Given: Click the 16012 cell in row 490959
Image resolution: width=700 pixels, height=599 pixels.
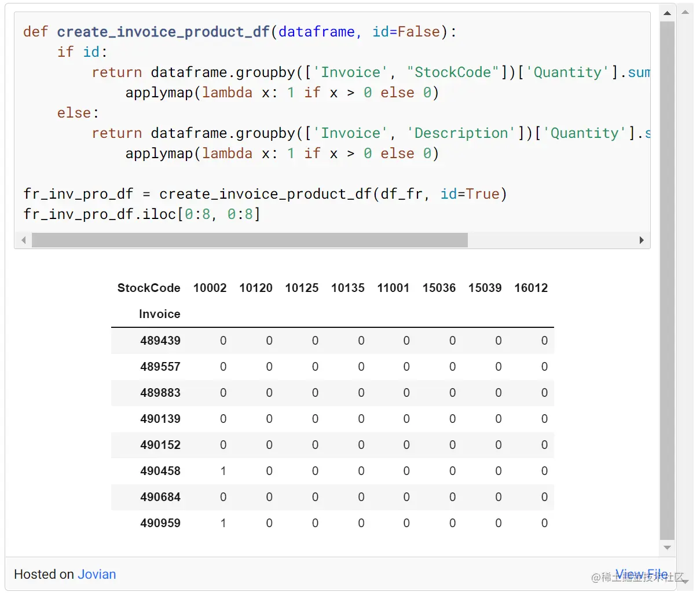Looking at the screenshot, I should [544, 523].
